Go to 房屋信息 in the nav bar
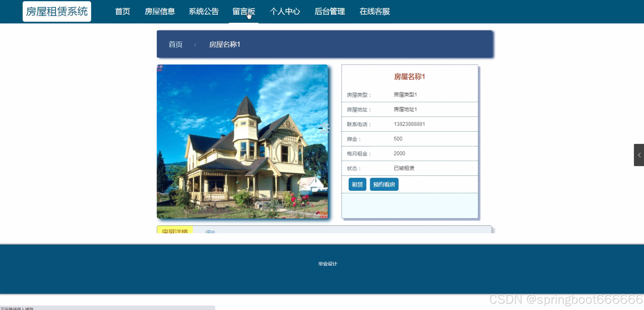The width and height of the screenshot is (644, 310). pyautogui.click(x=160, y=11)
